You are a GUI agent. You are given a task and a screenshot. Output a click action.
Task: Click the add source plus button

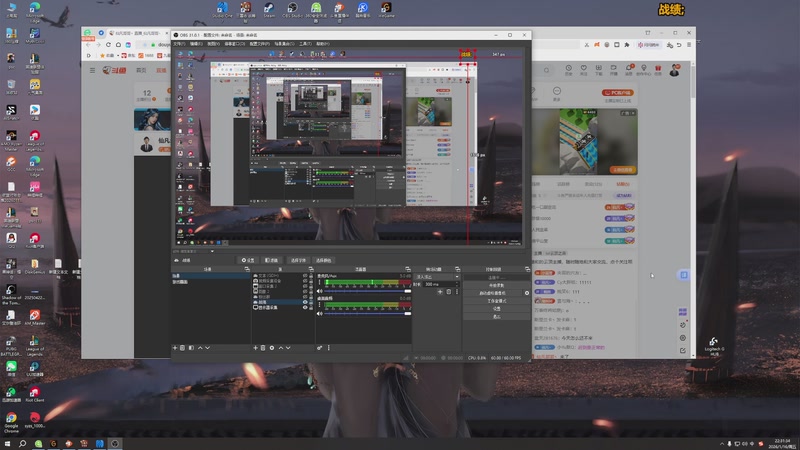pyautogui.click(x=253, y=348)
